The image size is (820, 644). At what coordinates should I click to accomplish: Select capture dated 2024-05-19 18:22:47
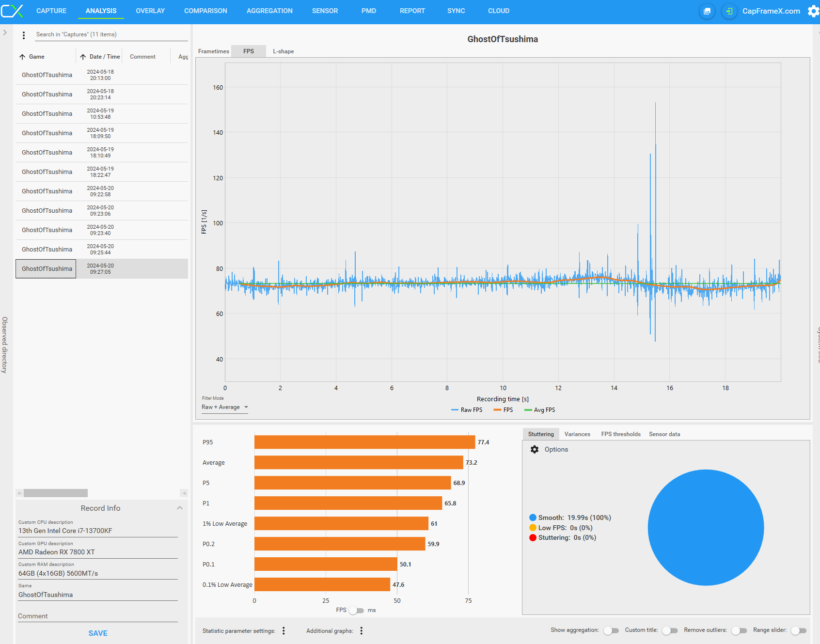[x=102, y=172]
